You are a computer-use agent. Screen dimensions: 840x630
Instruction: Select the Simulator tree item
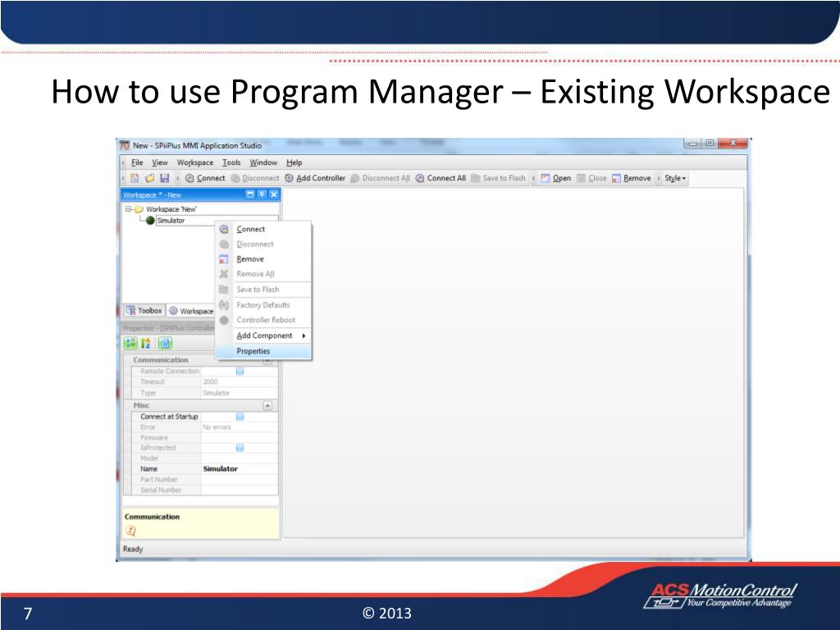(171, 220)
